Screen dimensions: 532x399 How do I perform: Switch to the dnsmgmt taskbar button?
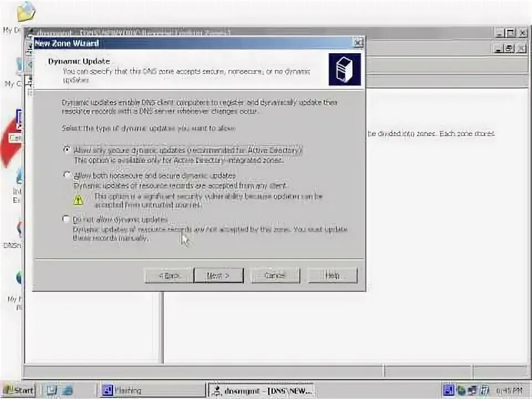261,390
